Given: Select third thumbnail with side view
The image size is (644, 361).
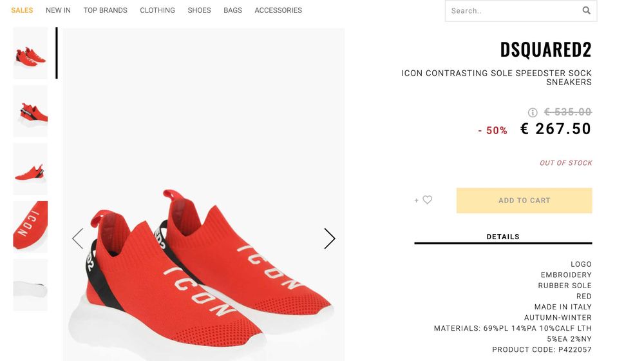Looking at the screenshot, I should [x=30, y=169].
